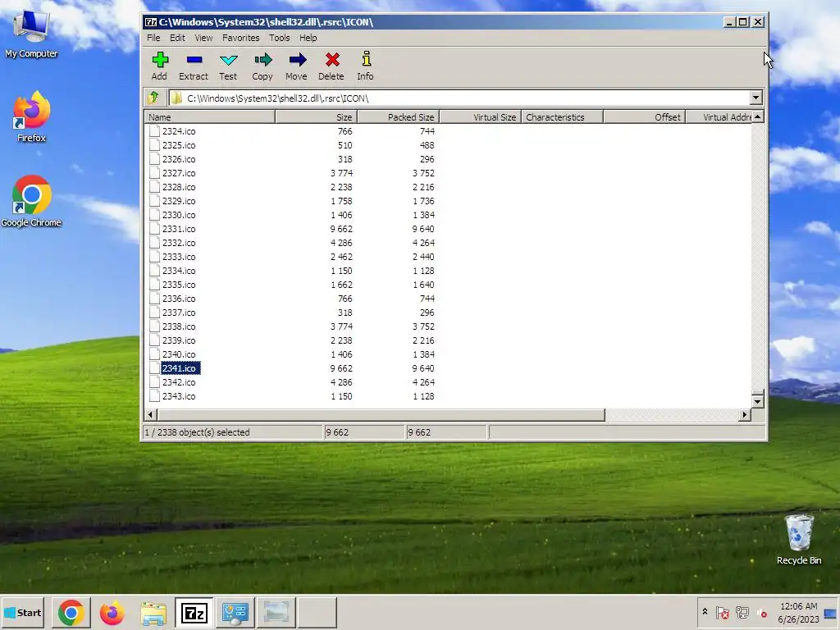Open the Tools menu
The width and height of the screenshot is (840, 630).
pyautogui.click(x=279, y=38)
